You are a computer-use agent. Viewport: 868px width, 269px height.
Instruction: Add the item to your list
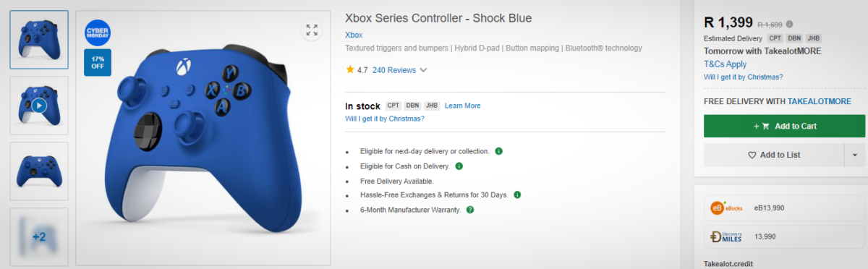coord(774,155)
